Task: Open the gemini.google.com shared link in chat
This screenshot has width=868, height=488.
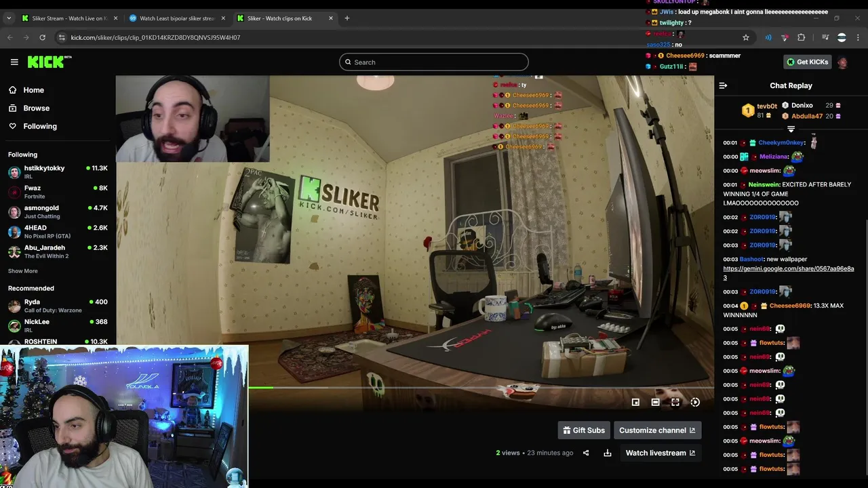Action: point(788,273)
